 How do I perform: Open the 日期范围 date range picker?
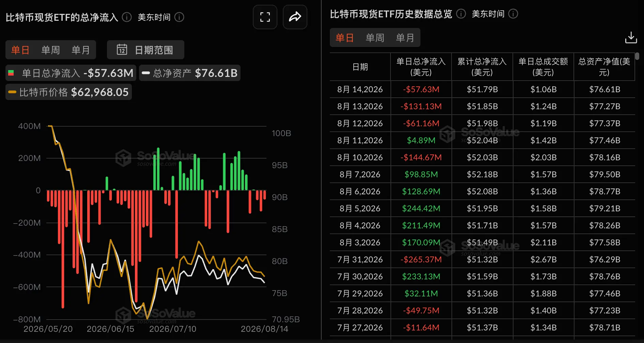tap(145, 50)
